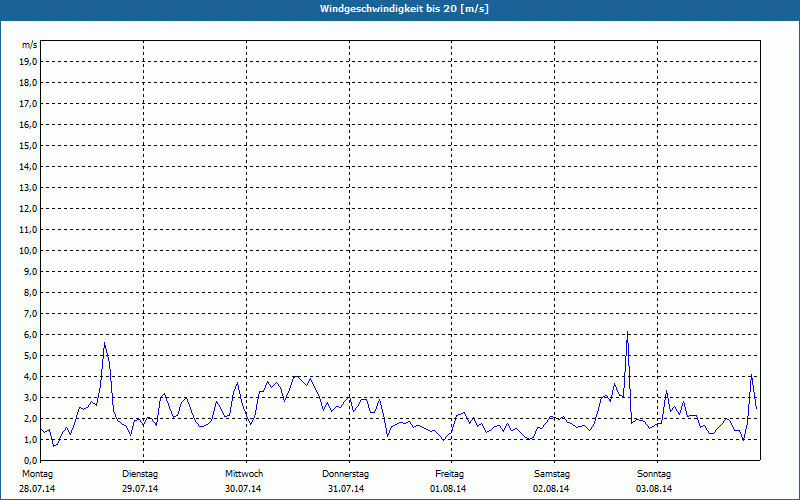
Task: Click the date 30.07.14
Action: (x=243, y=489)
